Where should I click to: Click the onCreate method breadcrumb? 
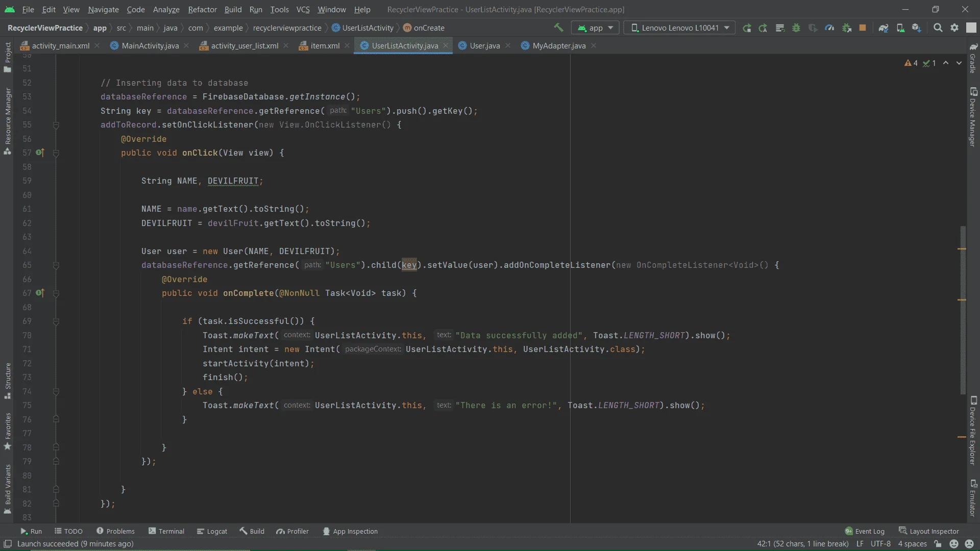[424, 28]
